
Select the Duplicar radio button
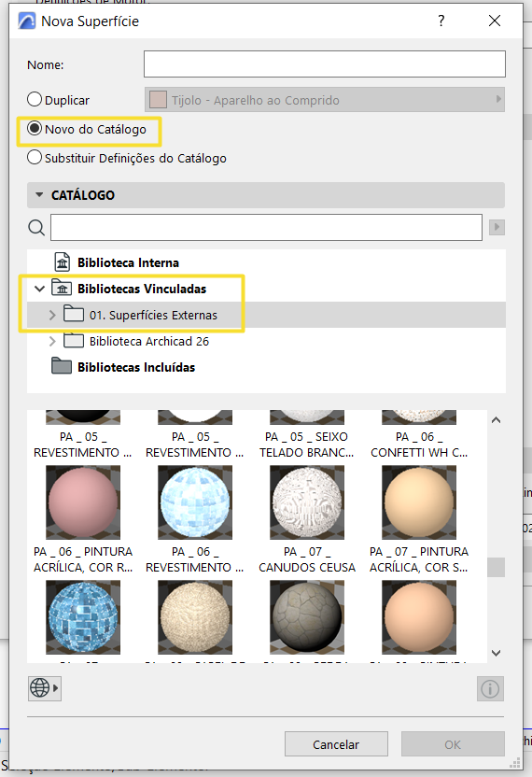click(35, 100)
